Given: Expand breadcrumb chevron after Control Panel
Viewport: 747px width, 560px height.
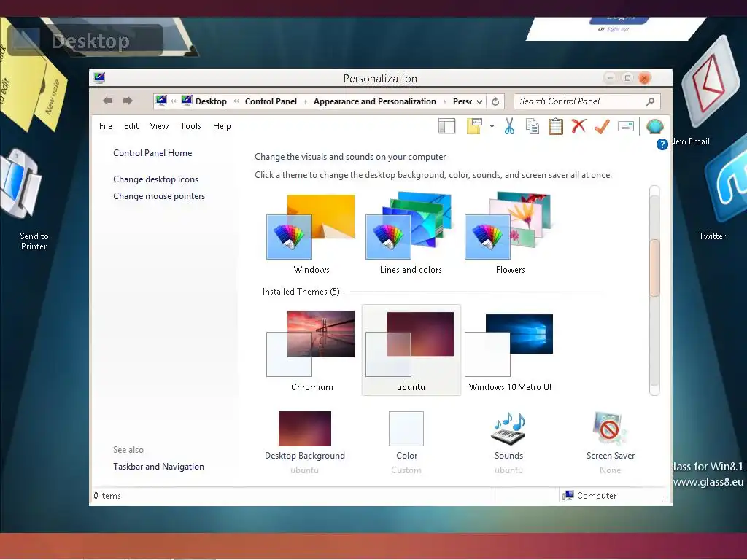Looking at the screenshot, I should [306, 101].
